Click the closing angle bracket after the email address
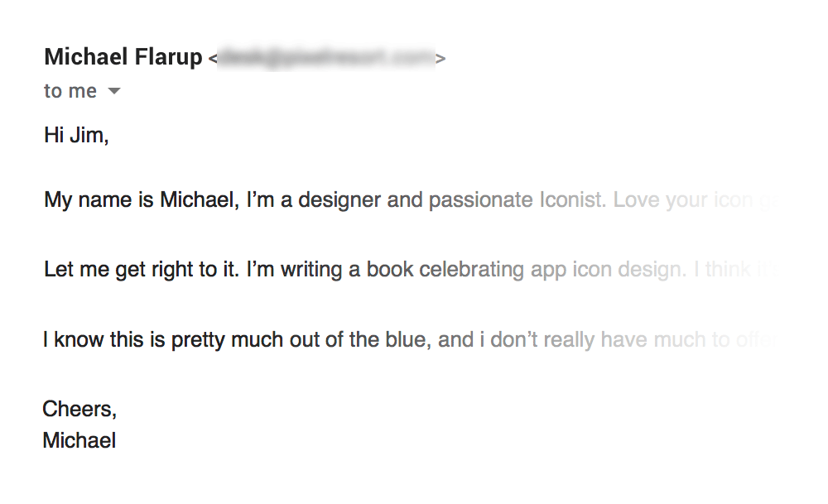Viewport: 828px width, 504px height. pyautogui.click(x=440, y=59)
